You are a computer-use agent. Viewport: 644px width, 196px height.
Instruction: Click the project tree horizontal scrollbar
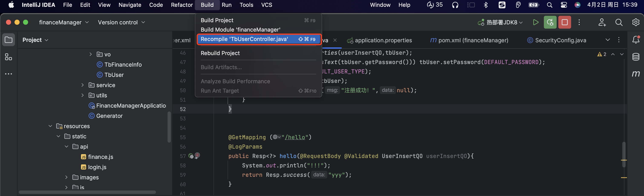click(x=87, y=192)
